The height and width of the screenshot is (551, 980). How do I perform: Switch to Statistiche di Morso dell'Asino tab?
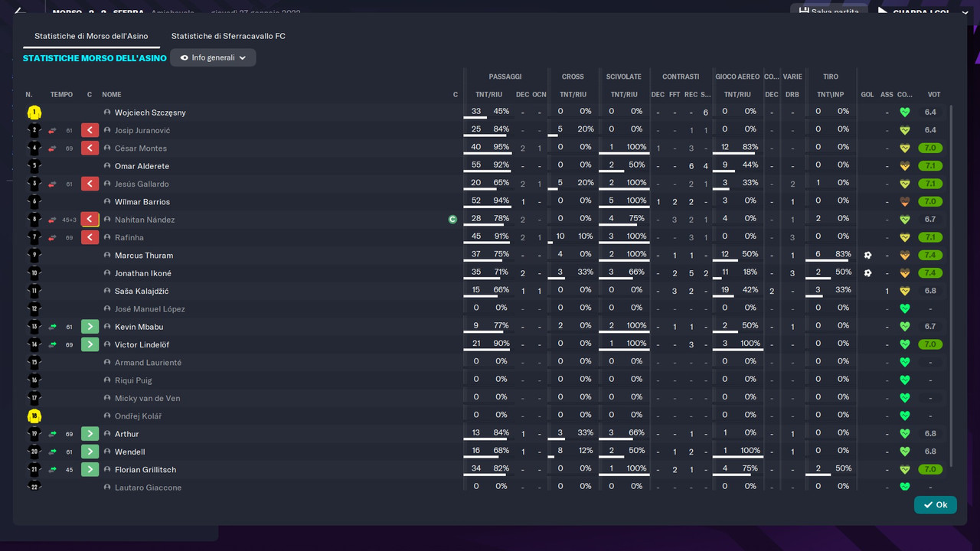click(x=91, y=36)
